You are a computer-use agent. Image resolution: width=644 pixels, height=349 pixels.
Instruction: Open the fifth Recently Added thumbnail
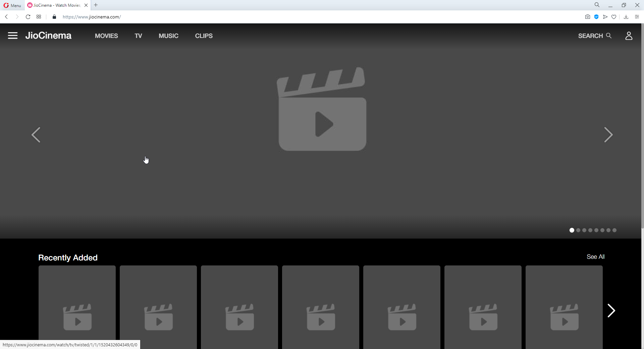[402, 307]
